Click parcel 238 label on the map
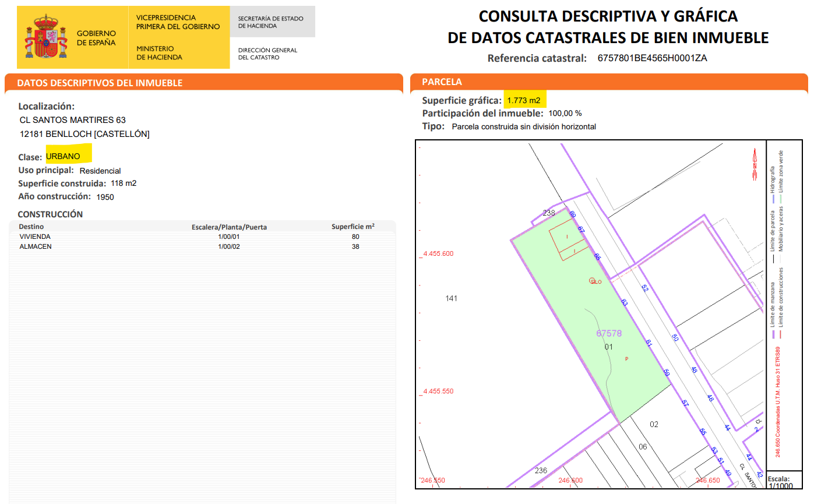The width and height of the screenshot is (814, 504). (x=549, y=213)
